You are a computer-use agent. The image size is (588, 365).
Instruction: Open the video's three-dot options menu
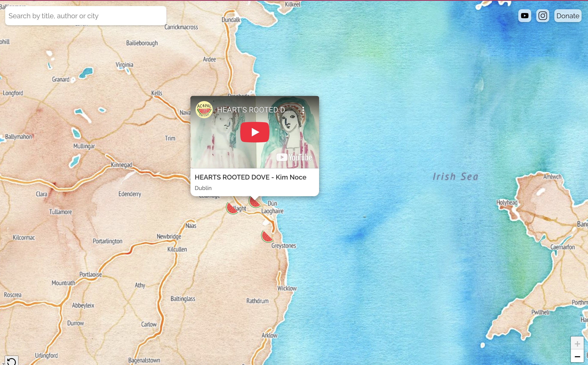[x=303, y=110]
